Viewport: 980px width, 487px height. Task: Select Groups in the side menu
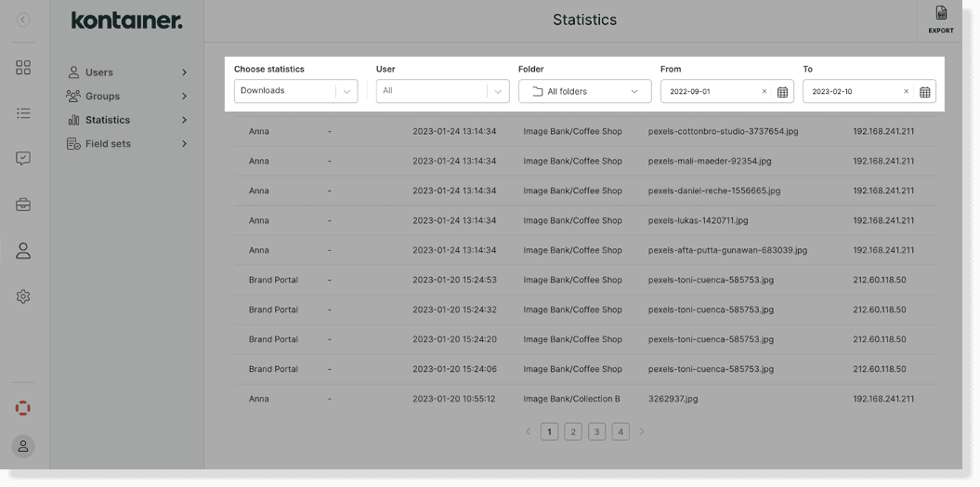102,97
